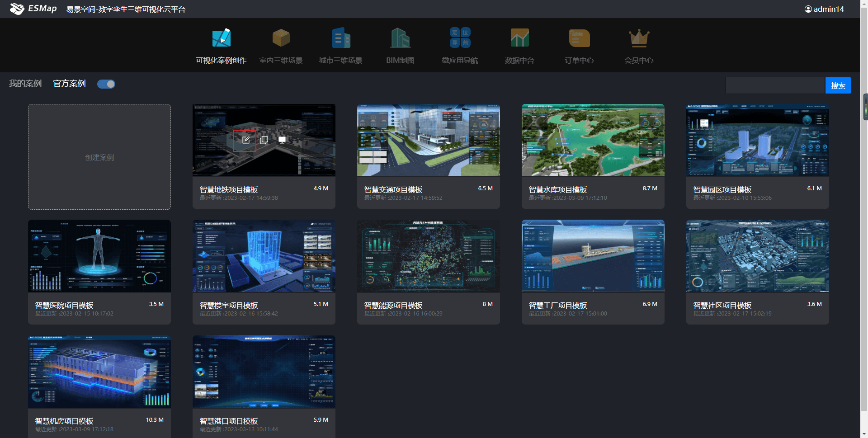The width and height of the screenshot is (868, 438).
Task: Open 会员中心 crown icon
Action: pyautogui.click(x=639, y=38)
